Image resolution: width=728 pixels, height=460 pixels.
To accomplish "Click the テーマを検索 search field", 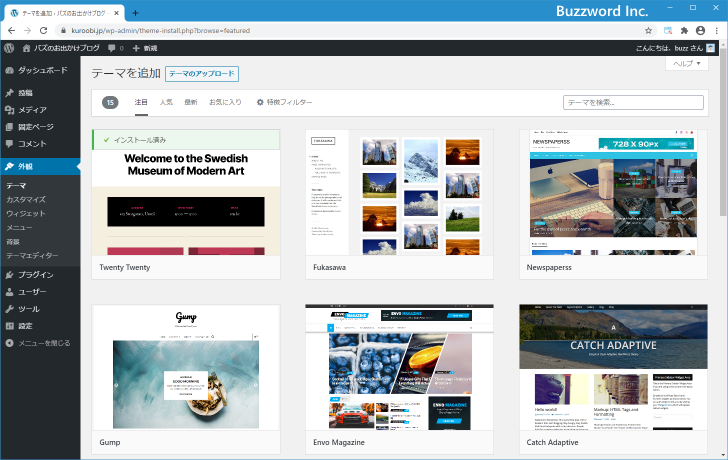I will point(633,102).
